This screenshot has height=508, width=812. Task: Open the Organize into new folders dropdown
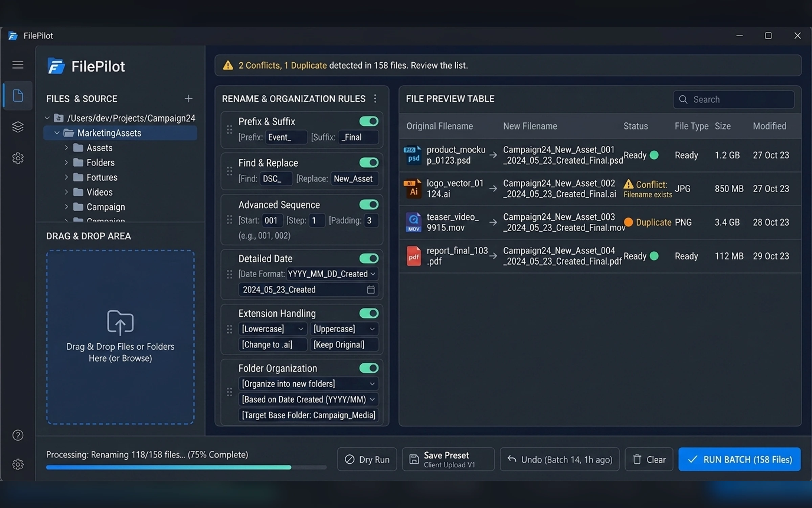pyautogui.click(x=309, y=384)
